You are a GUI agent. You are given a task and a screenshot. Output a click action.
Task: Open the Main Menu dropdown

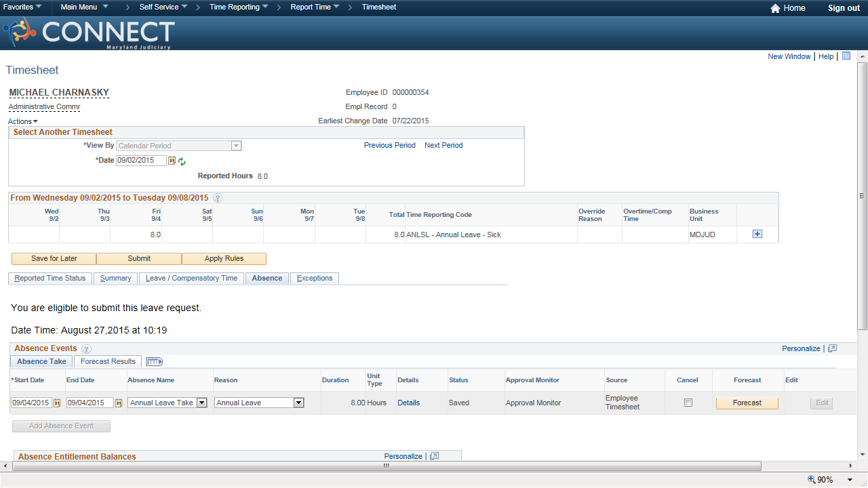pos(84,7)
